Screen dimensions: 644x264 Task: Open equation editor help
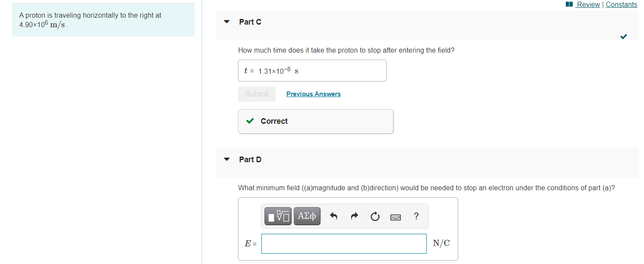416,216
